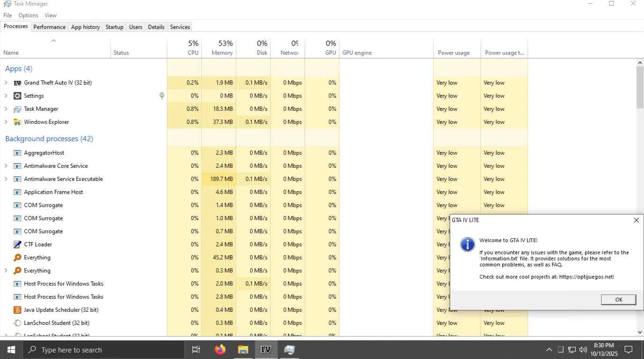Select the Antimalware Core Service icon
644x359 pixels.
pyautogui.click(x=17, y=166)
